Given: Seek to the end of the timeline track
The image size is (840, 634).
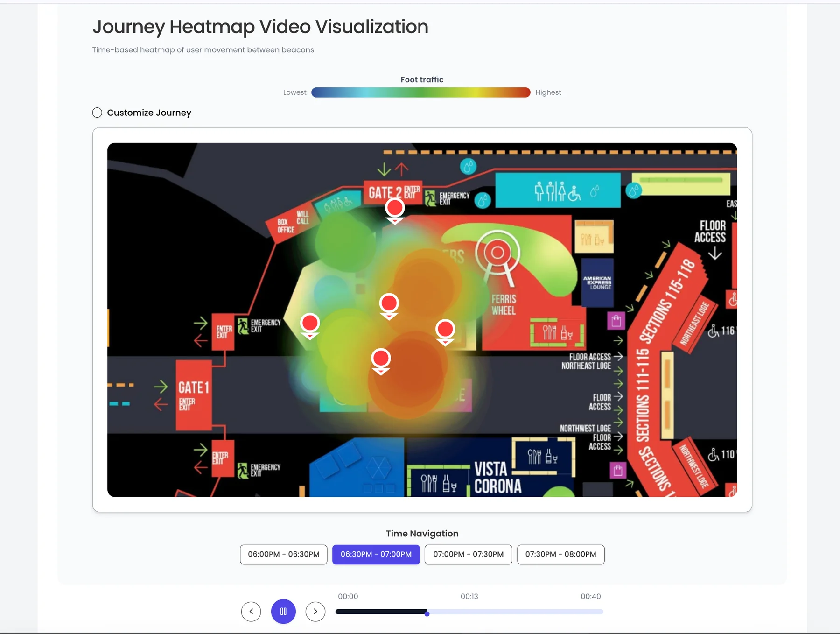Looking at the screenshot, I should 602,612.
